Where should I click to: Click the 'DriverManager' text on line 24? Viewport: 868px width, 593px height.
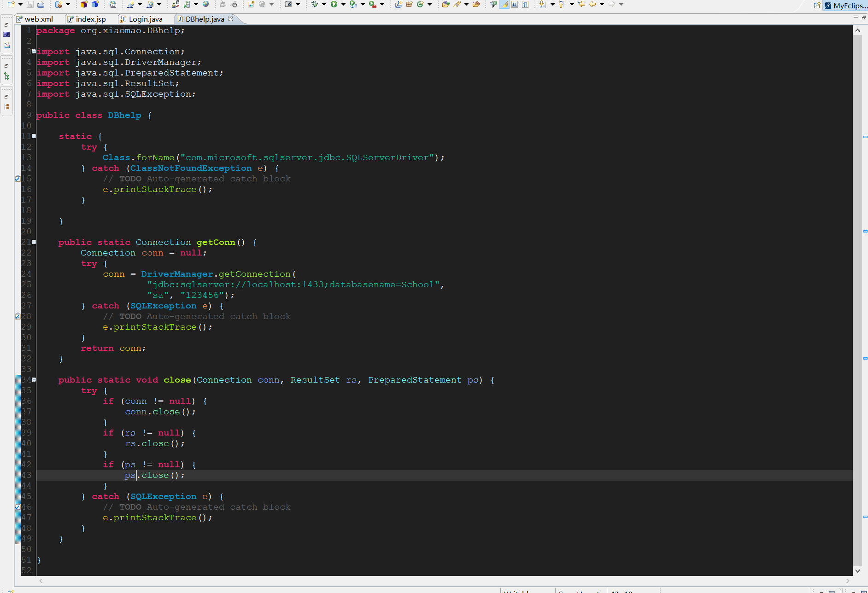tap(177, 274)
